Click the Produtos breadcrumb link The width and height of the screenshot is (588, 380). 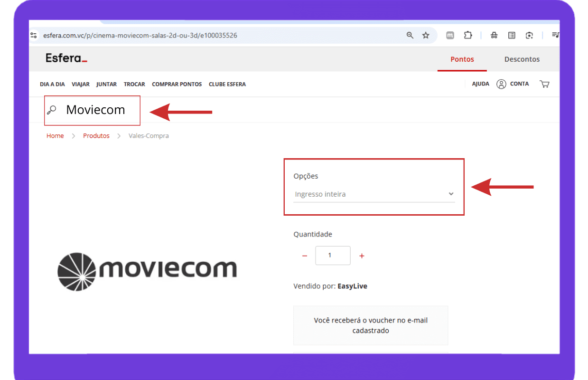tap(96, 136)
